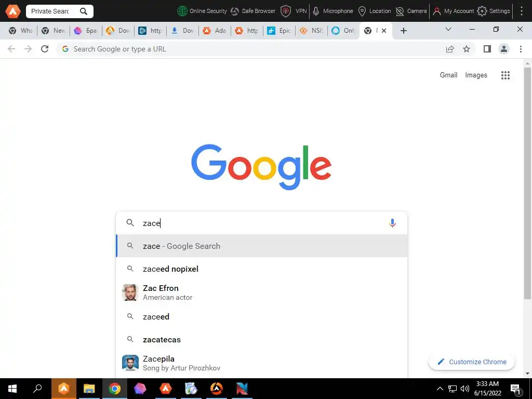This screenshot has height=399, width=532.
Task: Focus the address bar URL field
Action: coord(251,49)
